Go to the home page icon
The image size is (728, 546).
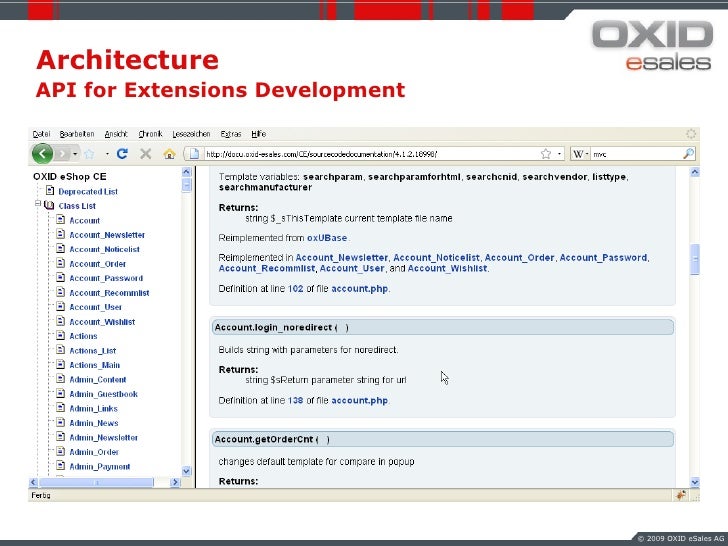(x=169, y=154)
